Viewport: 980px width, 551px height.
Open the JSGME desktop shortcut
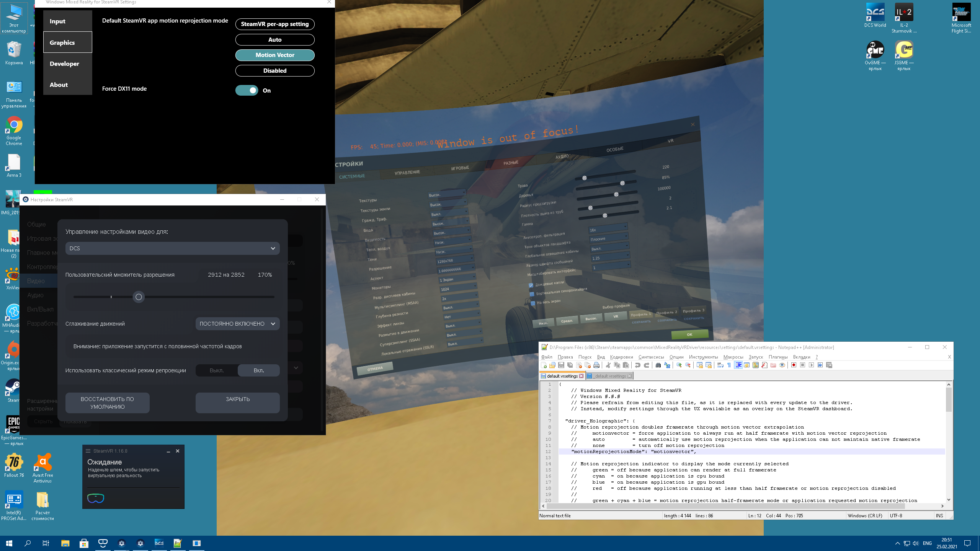(904, 56)
